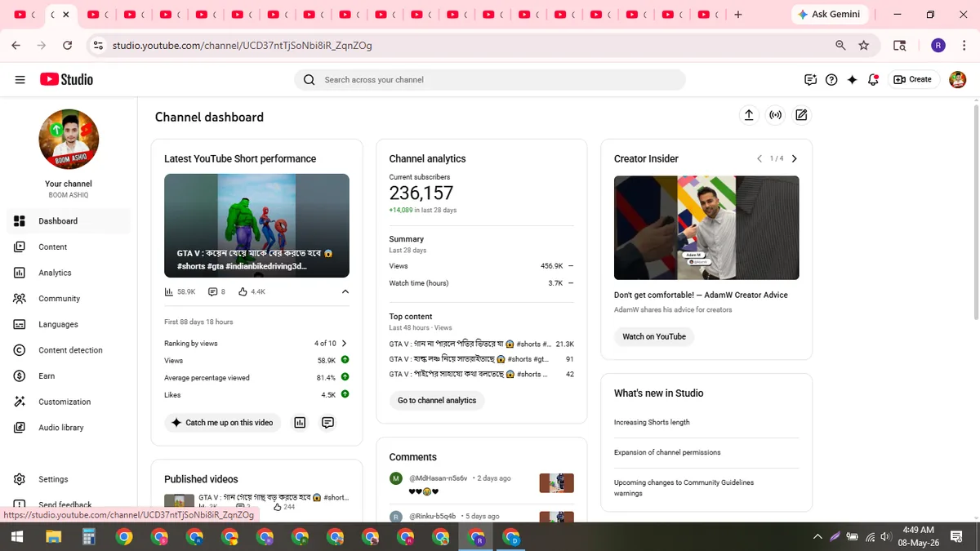The width and height of the screenshot is (980, 551).
Task: Click the YouTube Studio logo
Action: click(x=66, y=79)
